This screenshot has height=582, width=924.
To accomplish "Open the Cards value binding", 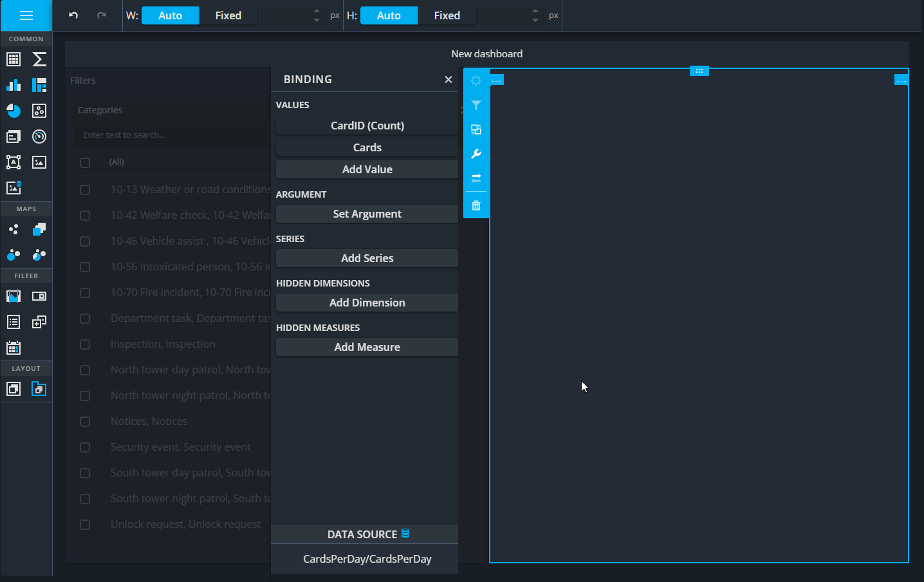I will click(367, 147).
